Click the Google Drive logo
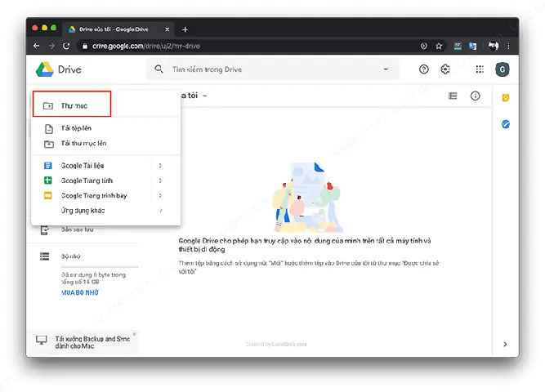This screenshot has height=392, width=545. click(44, 69)
